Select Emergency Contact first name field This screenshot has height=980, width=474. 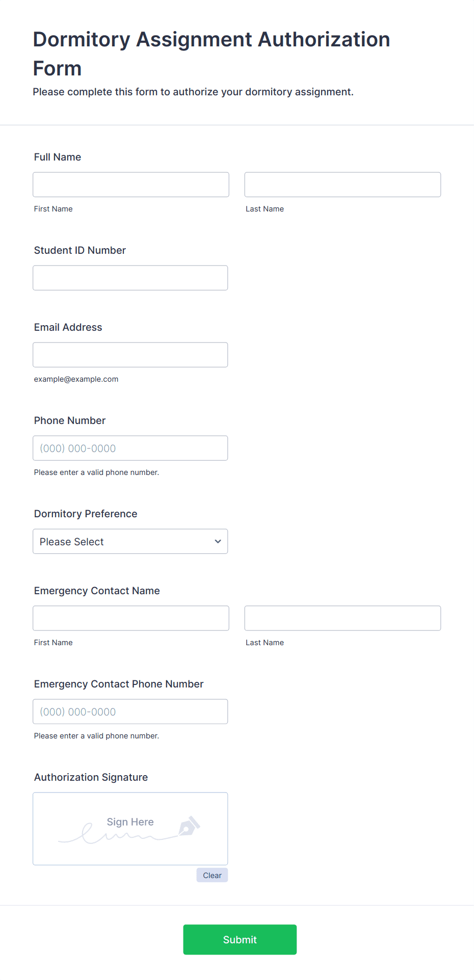pyautogui.click(x=131, y=618)
